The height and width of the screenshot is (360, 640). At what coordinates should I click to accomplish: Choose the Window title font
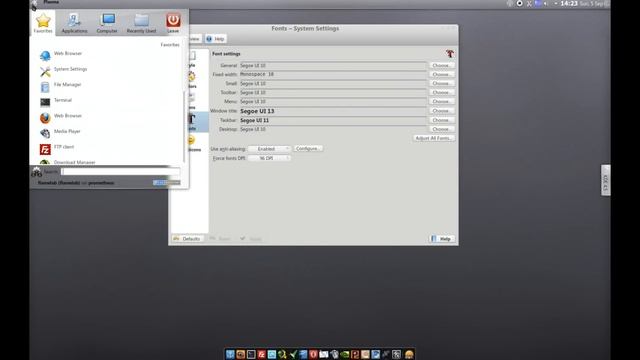(x=441, y=111)
